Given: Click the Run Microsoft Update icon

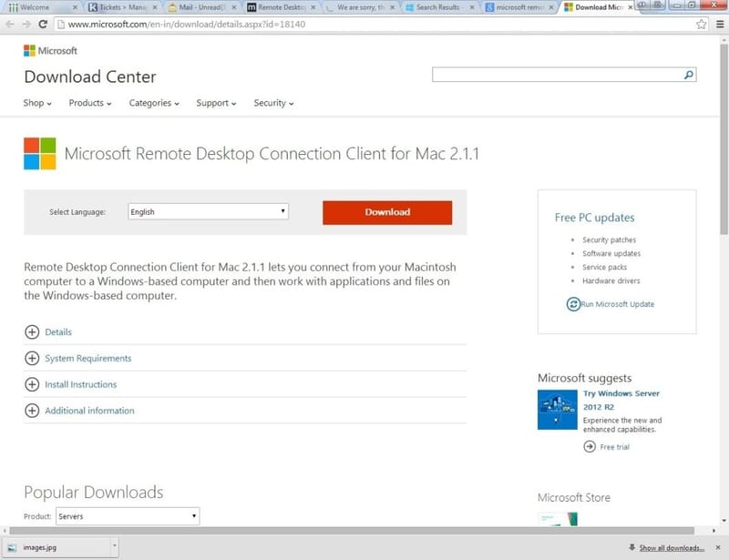Looking at the screenshot, I should tap(573, 303).
